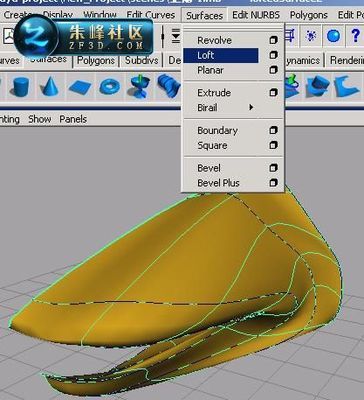This screenshot has height=400, width=364.
Task: Open the viewport Panels menu
Action: click(73, 119)
